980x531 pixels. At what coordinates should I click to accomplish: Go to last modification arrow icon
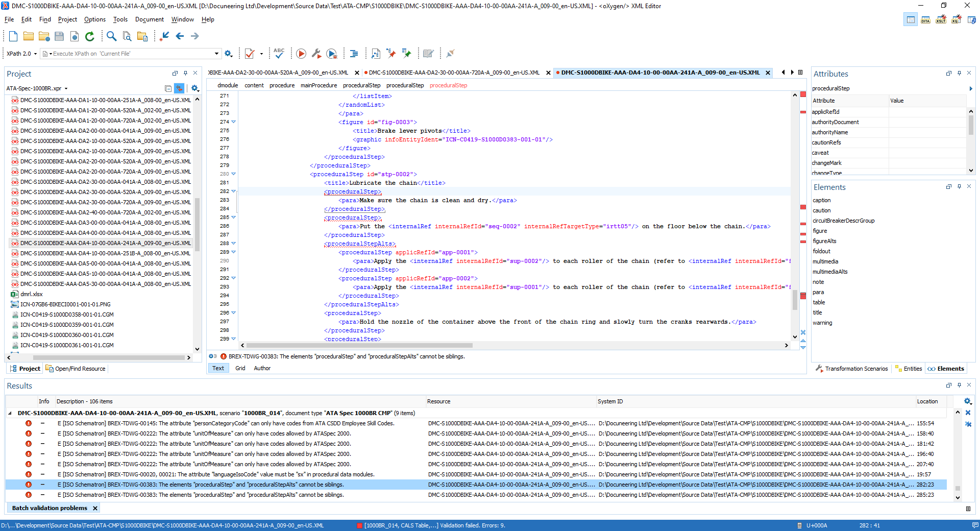164,36
